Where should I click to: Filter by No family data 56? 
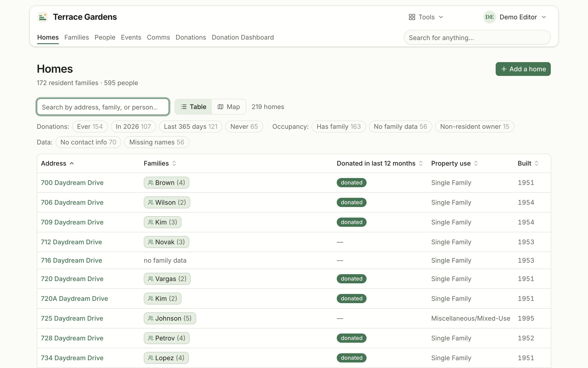pyautogui.click(x=400, y=126)
